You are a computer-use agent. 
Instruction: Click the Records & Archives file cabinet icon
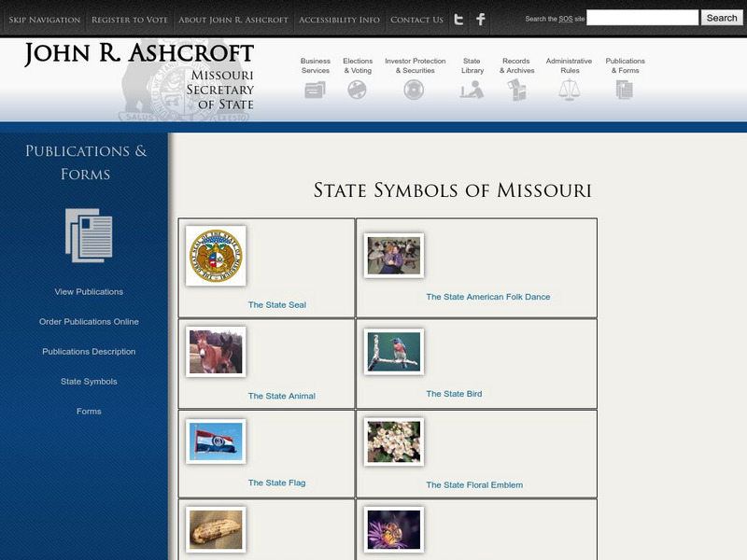pyautogui.click(x=516, y=90)
